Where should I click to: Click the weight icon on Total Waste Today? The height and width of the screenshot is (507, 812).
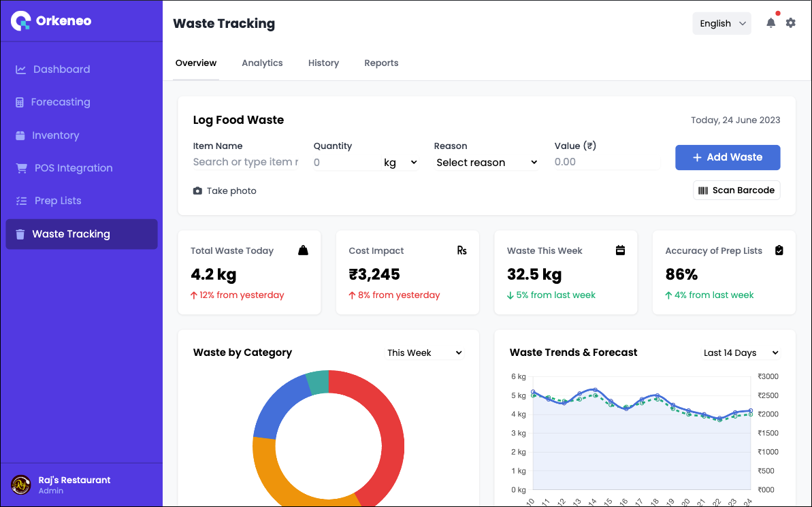click(x=303, y=250)
